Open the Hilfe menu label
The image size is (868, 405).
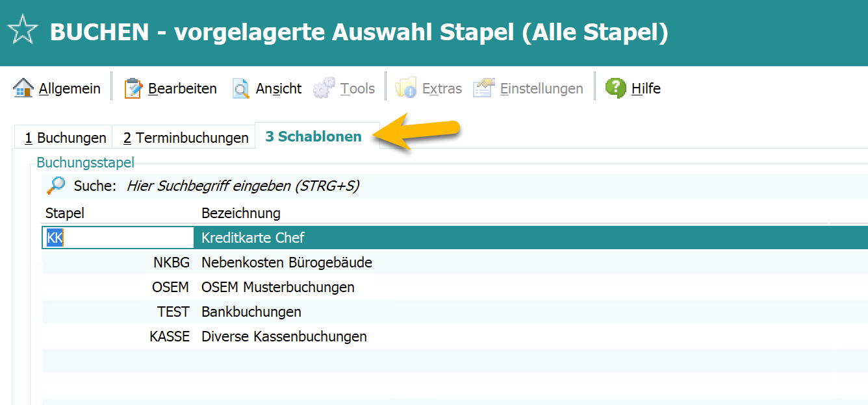pos(646,89)
